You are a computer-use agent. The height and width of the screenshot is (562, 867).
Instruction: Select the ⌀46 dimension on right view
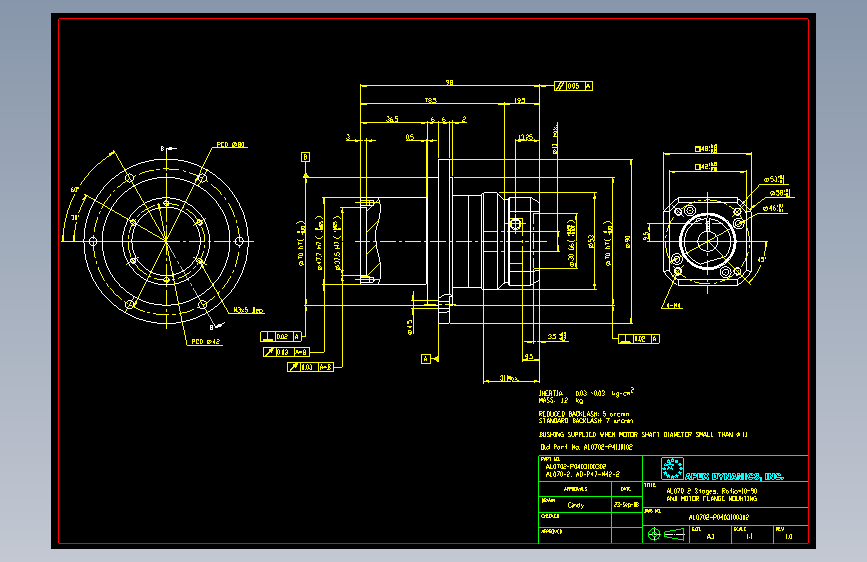774,209
